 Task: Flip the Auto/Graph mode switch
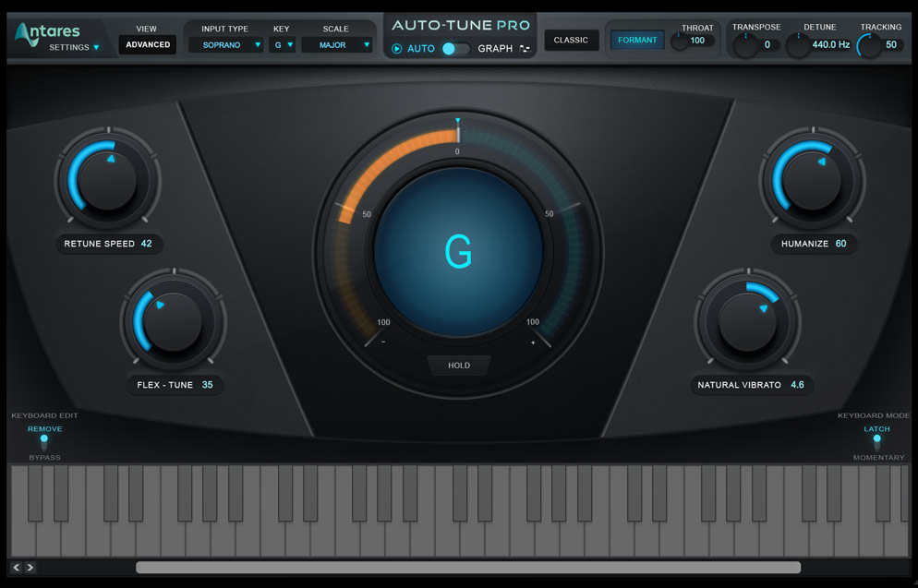pos(455,49)
